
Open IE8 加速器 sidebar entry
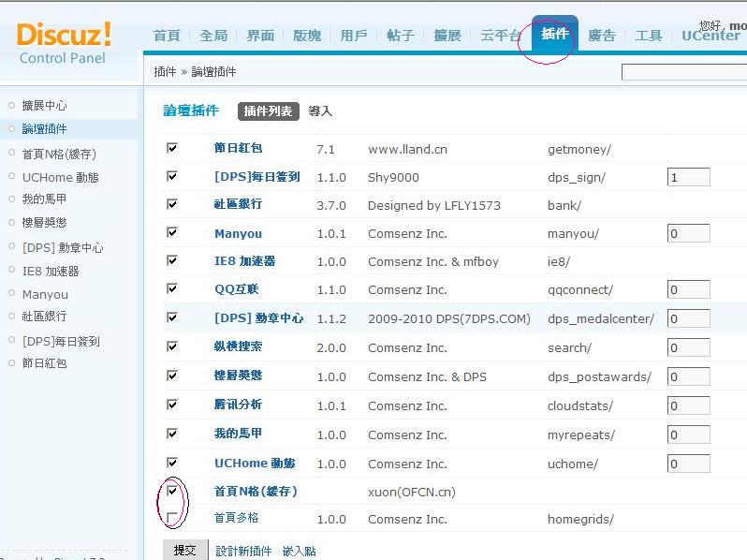pos(51,272)
